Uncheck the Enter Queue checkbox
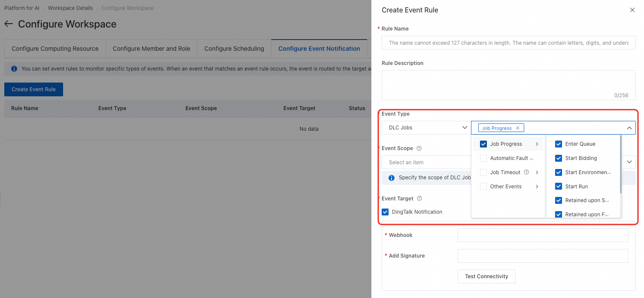The height and width of the screenshot is (298, 644). (x=559, y=144)
